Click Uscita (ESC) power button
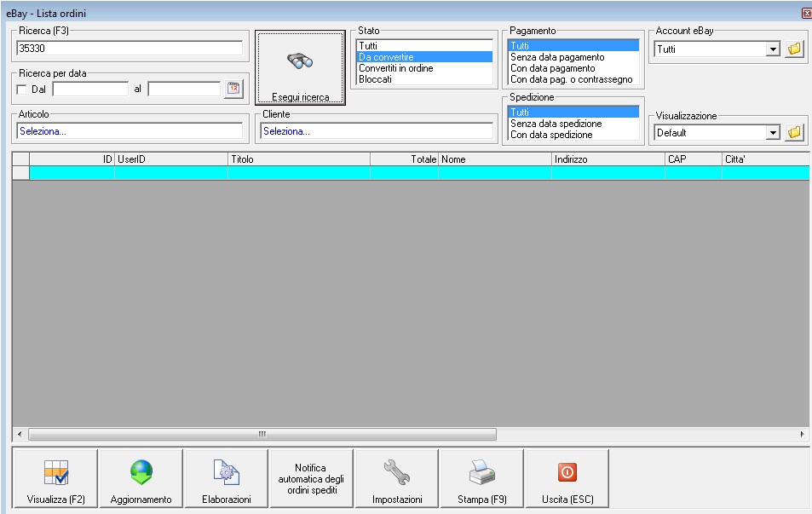Screen dimensions: 812x514 [x=567, y=478]
